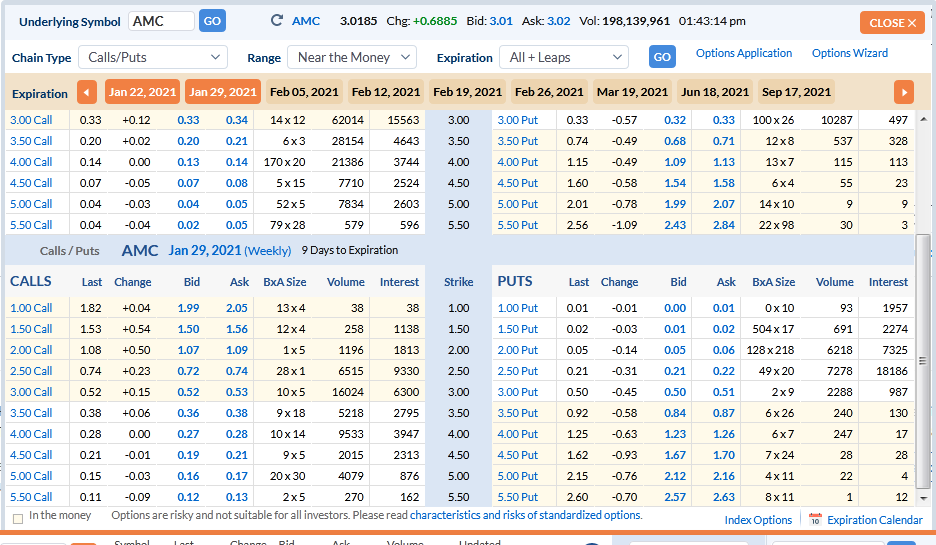Click the Underlying Symbol input field
This screenshot has width=936, height=545.
(x=161, y=21)
